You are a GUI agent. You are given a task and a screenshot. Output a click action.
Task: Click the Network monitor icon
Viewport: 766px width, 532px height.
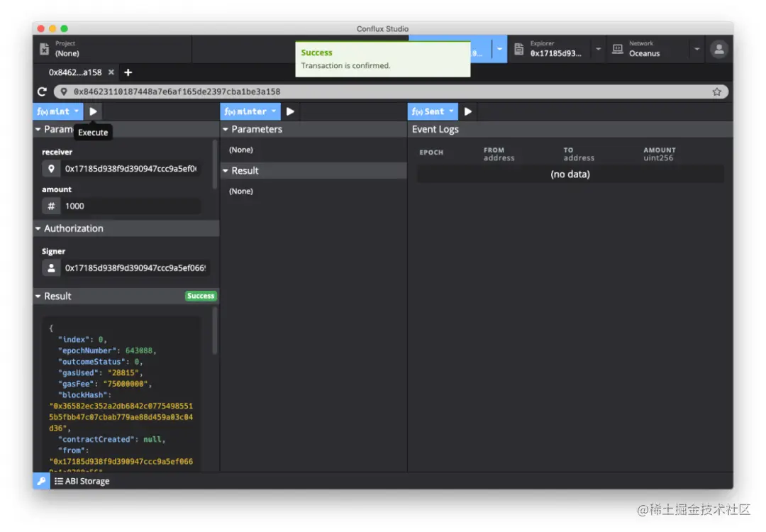pyautogui.click(x=618, y=49)
